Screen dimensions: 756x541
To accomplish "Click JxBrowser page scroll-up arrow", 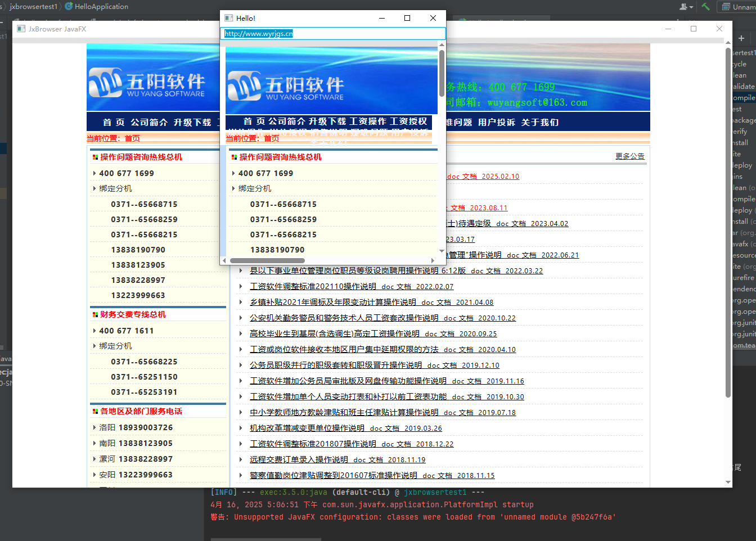I will (x=728, y=43).
